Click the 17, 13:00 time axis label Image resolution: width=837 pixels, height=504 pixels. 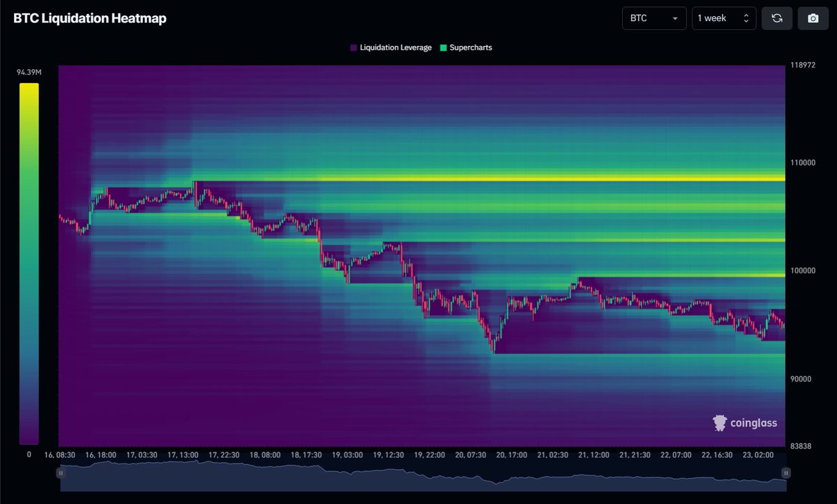pyautogui.click(x=183, y=455)
